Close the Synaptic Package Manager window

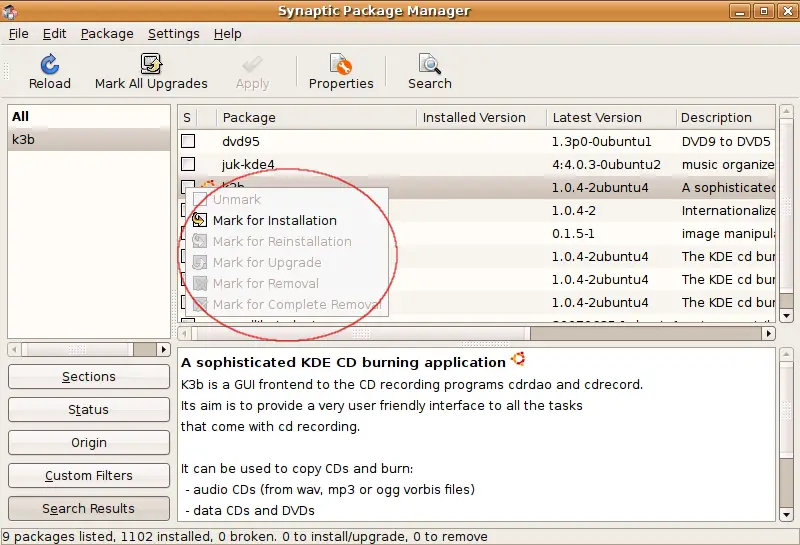(x=787, y=11)
